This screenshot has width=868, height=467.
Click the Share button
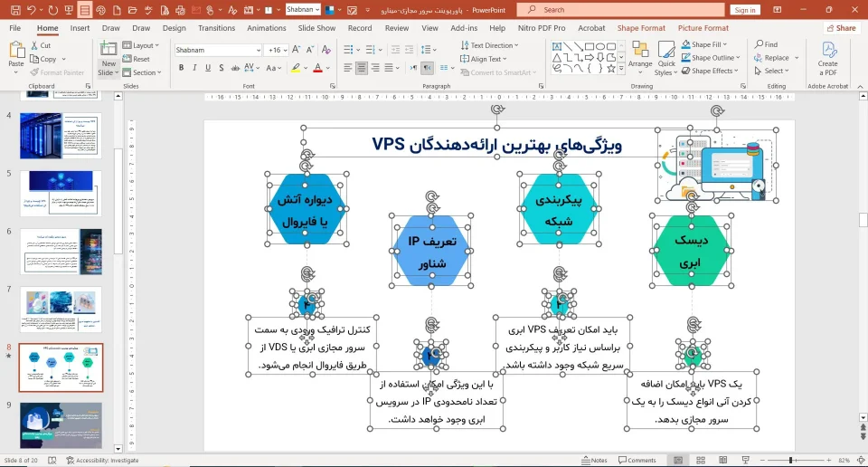coord(841,28)
